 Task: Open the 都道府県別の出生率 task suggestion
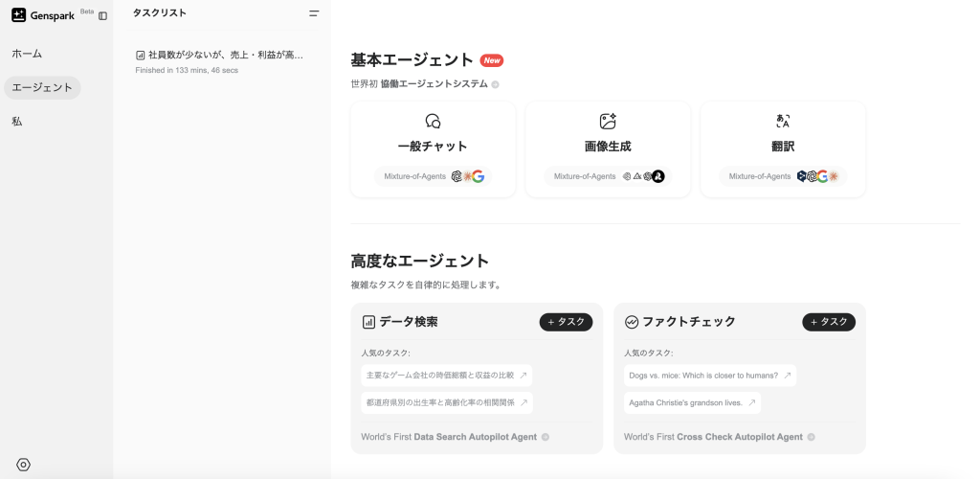coord(446,402)
